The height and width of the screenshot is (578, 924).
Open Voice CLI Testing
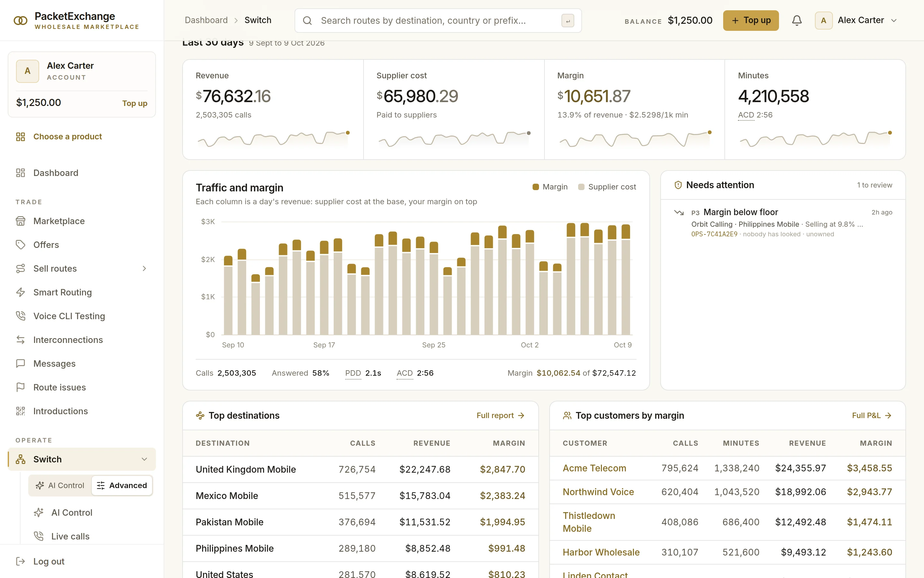[x=82, y=316]
